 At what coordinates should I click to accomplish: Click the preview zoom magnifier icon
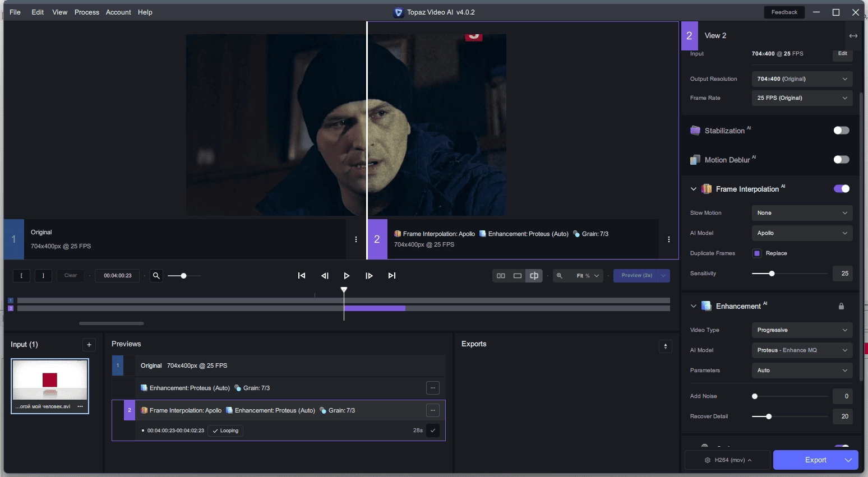pyautogui.click(x=559, y=275)
